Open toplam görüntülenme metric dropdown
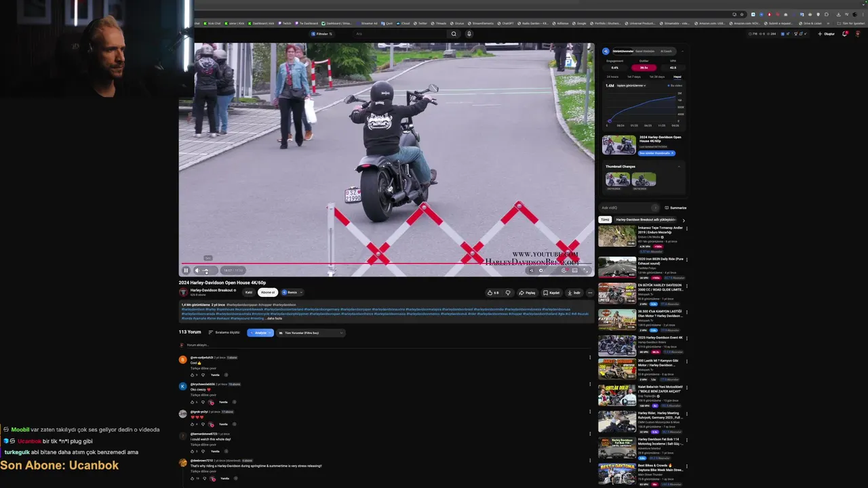Image resolution: width=868 pixels, height=488 pixels. [x=631, y=85]
